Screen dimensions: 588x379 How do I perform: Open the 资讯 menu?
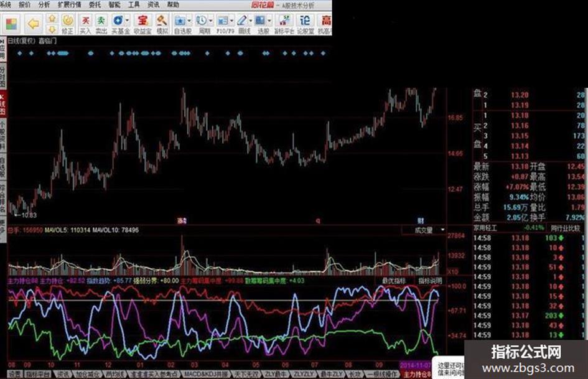(153, 4)
